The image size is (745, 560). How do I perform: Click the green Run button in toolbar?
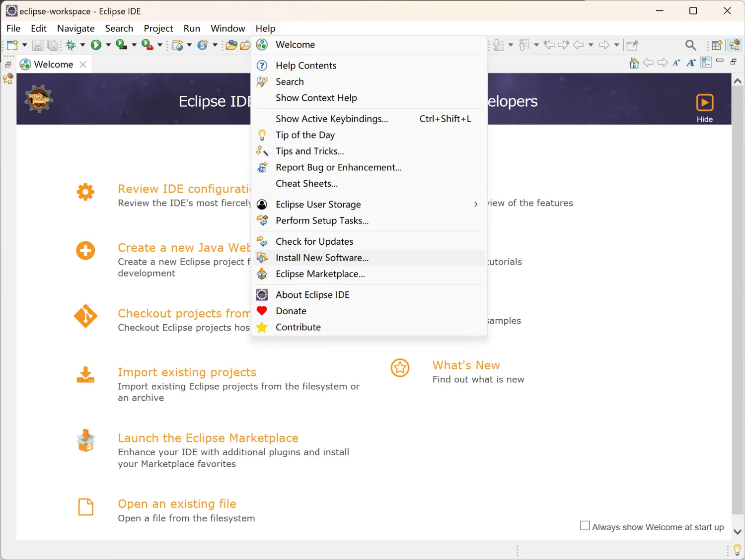pyautogui.click(x=96, y=45)
